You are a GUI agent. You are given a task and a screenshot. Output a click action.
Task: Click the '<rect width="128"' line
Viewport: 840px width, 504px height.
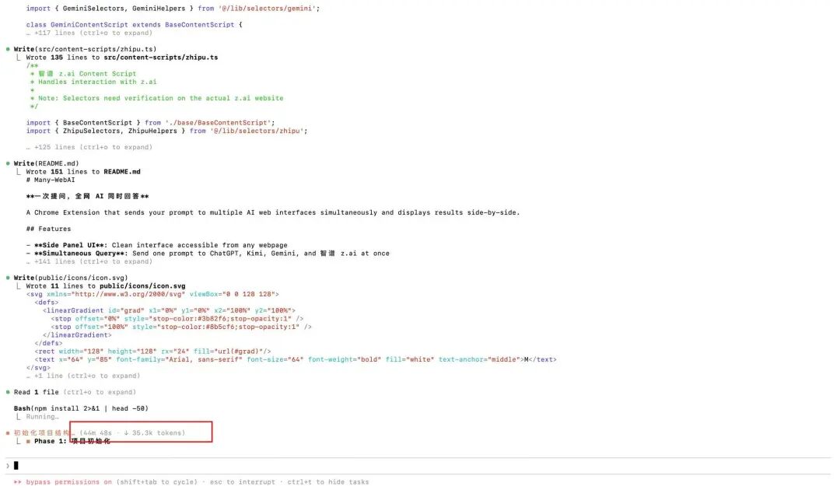point(152,352)
